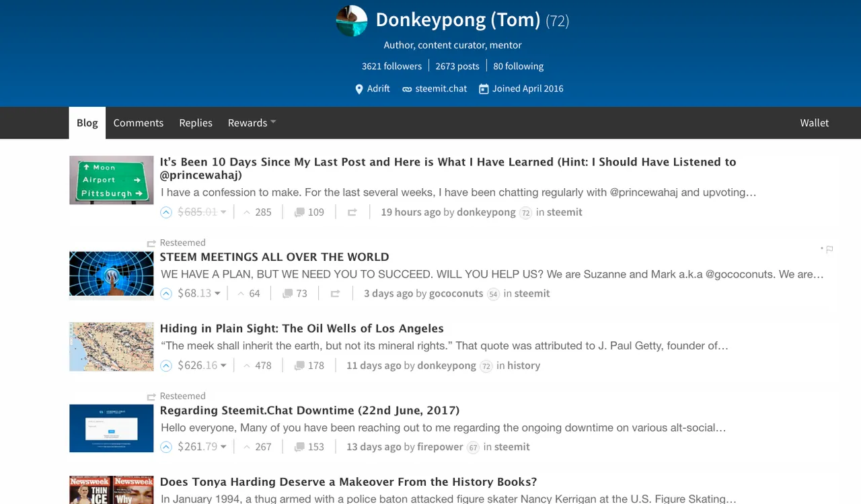
Task: Show the 478 votes list
Action: pyautogui.click(x=257, y=366)
